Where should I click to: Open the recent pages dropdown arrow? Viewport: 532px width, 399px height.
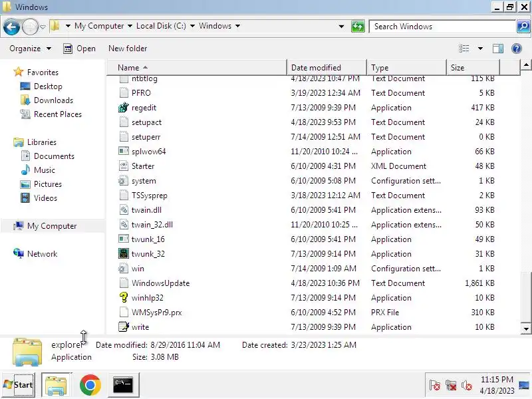point(43,27)
